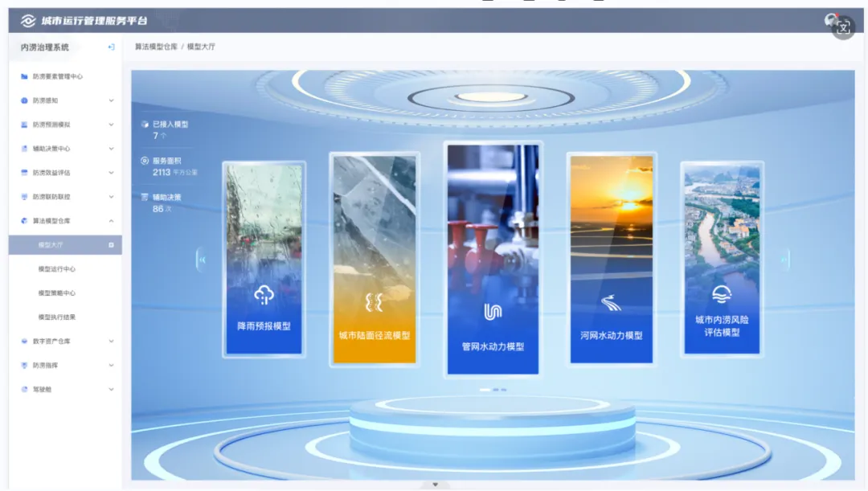Collapse the 算法模型仓库 menu chevron
The width and height of the screenshot is (868, 491).
click(111, 221)
